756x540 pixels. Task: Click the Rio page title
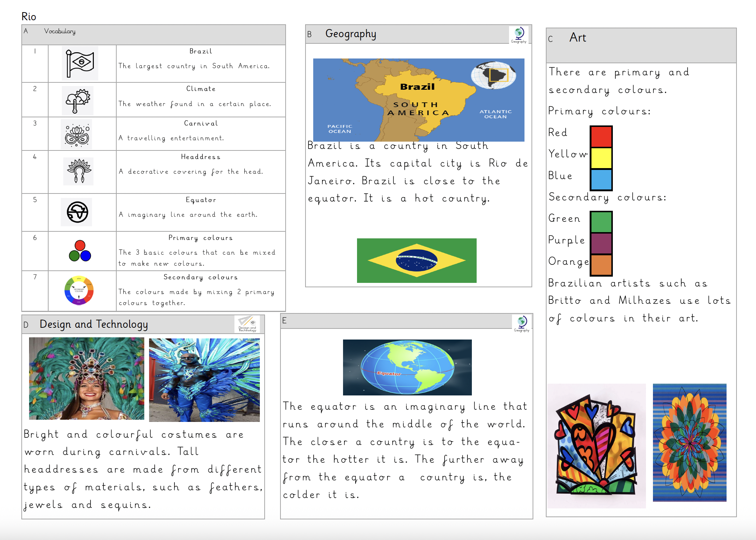coord(29,17)
